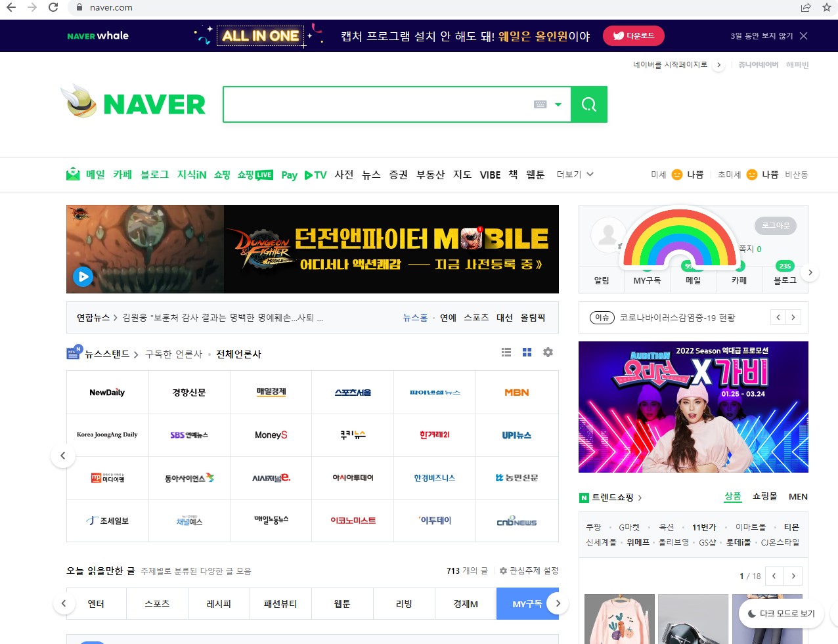
Task: Go to next trend shopping page
Action: 793,576
